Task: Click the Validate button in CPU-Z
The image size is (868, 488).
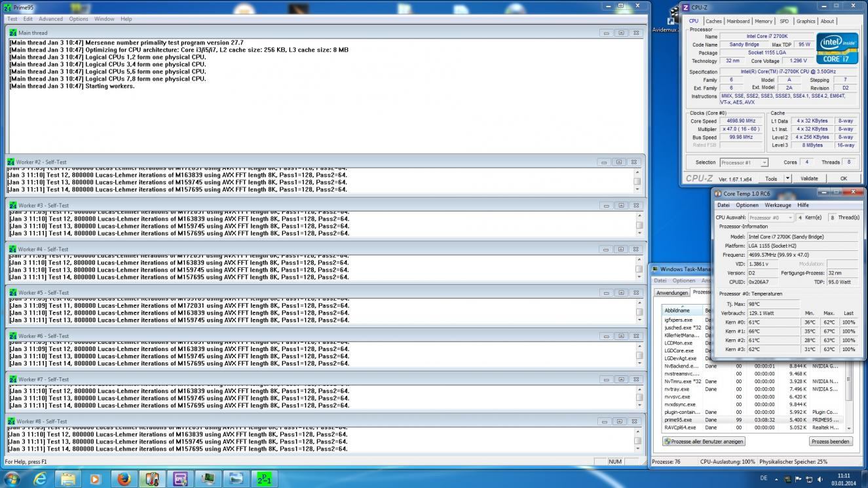Action: click(810, 178)
